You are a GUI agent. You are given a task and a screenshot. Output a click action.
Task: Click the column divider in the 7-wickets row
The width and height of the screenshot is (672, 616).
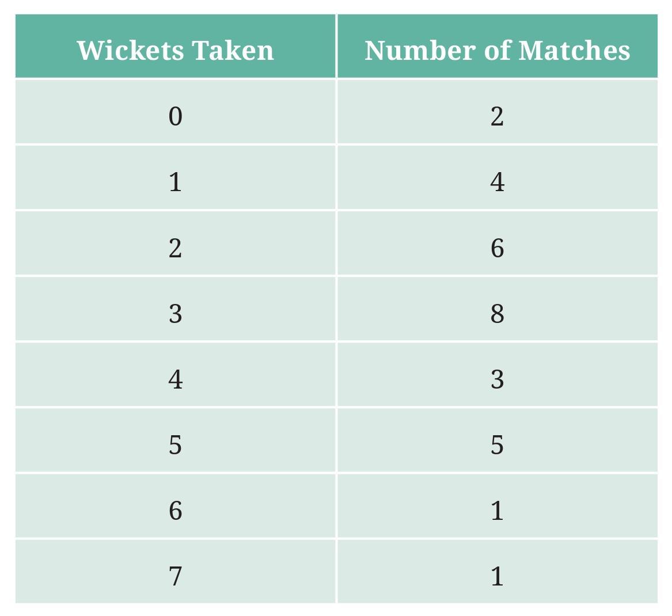(336, 572)
